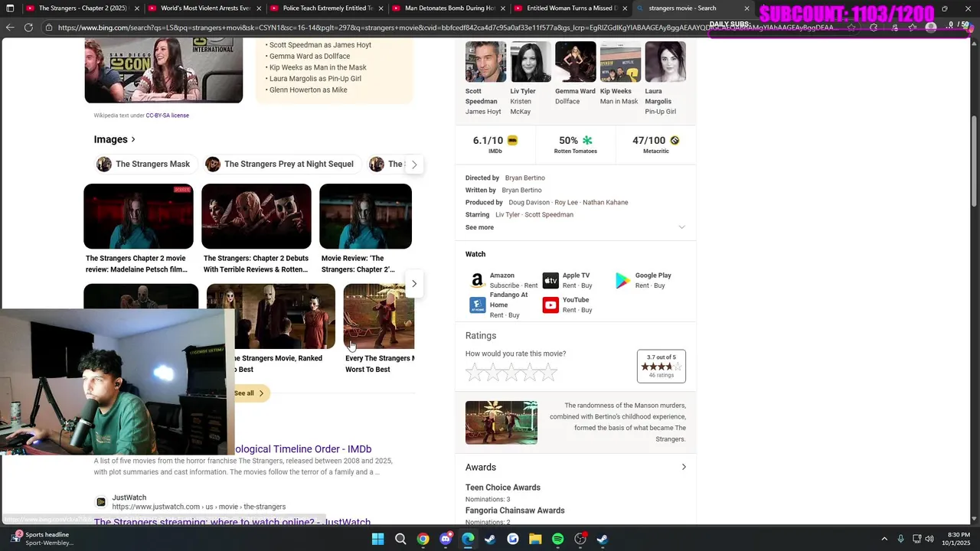Open Kip Weeks cast photo
The height and width of the screenshot is (551, 980).
[x=620, y=62]
